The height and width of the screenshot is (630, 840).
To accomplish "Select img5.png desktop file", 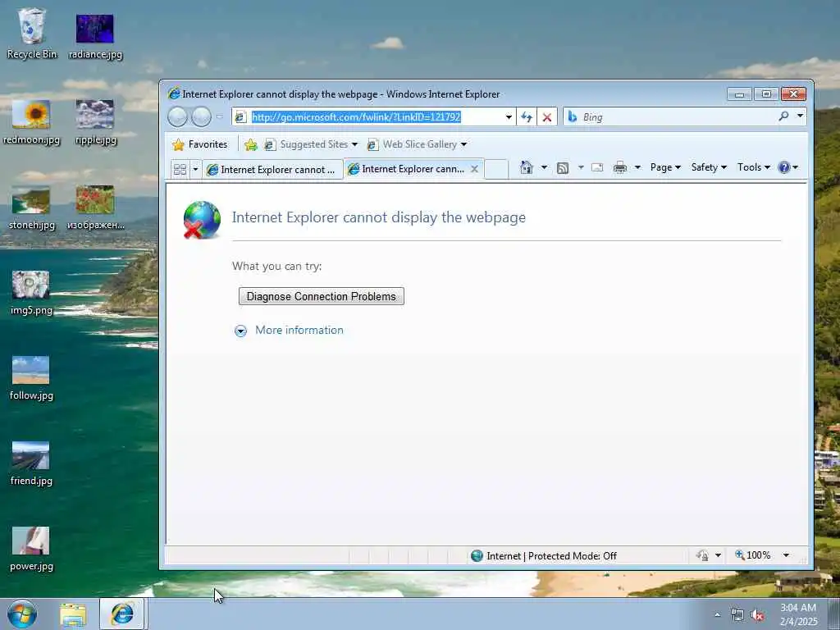I will [x=31, y=293].
